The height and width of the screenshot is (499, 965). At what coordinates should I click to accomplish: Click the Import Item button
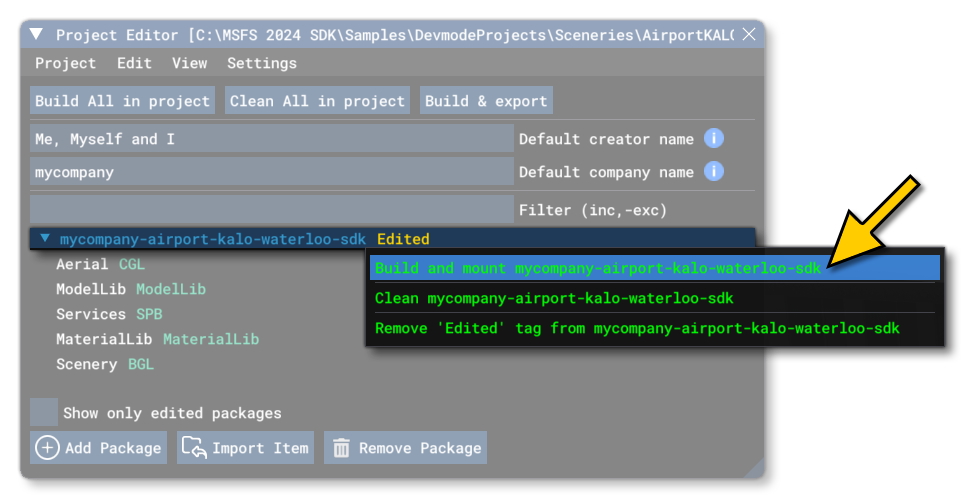coord(246,448)
